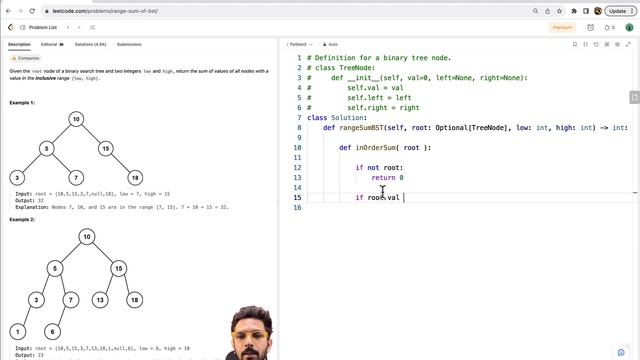This screenshot has height=360, width=640.
Task: Toggle the browser side panel icon
Action: (586, 11)
